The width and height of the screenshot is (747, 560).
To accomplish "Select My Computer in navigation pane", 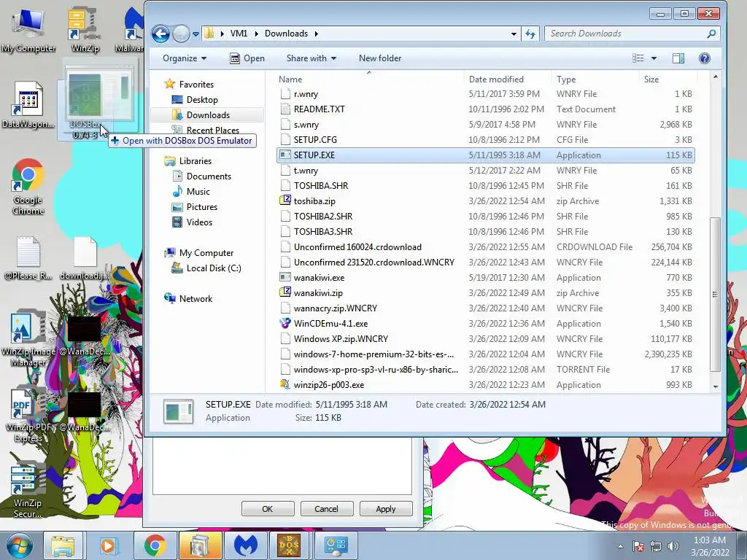I will pos(198,253).
